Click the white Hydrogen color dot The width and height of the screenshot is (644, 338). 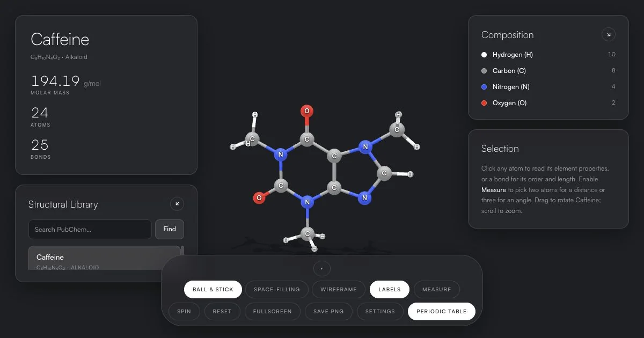pyautogui.click(x=484, y=55)
